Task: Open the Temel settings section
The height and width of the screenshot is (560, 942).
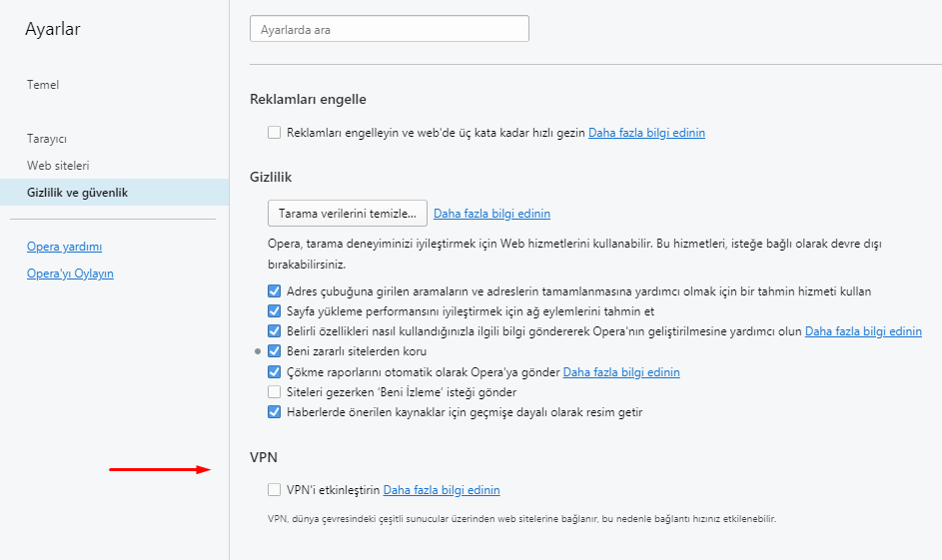Action: tap(43, 85)
